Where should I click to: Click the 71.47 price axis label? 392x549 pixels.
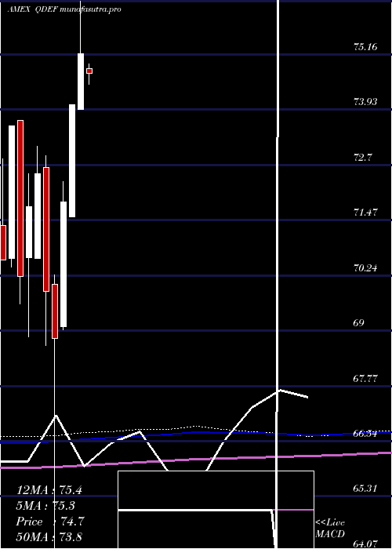pyautogui.click(x=365, y=213)
